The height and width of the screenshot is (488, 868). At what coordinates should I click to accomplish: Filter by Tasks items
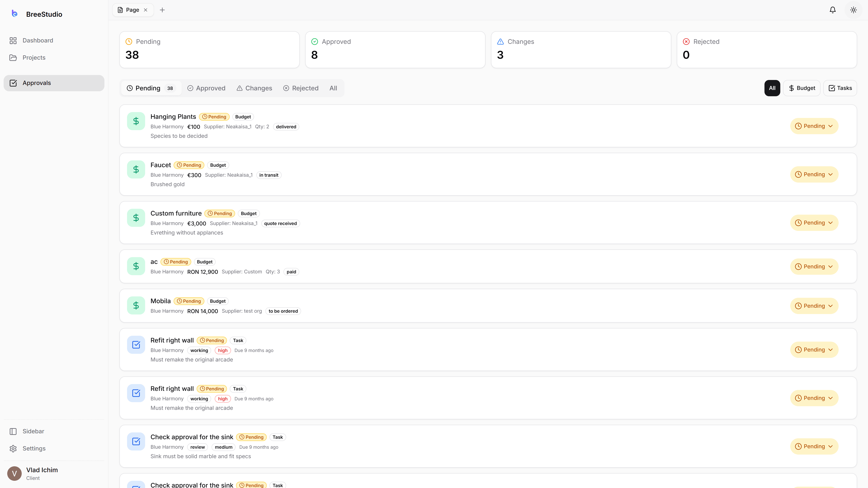[840, 88]
